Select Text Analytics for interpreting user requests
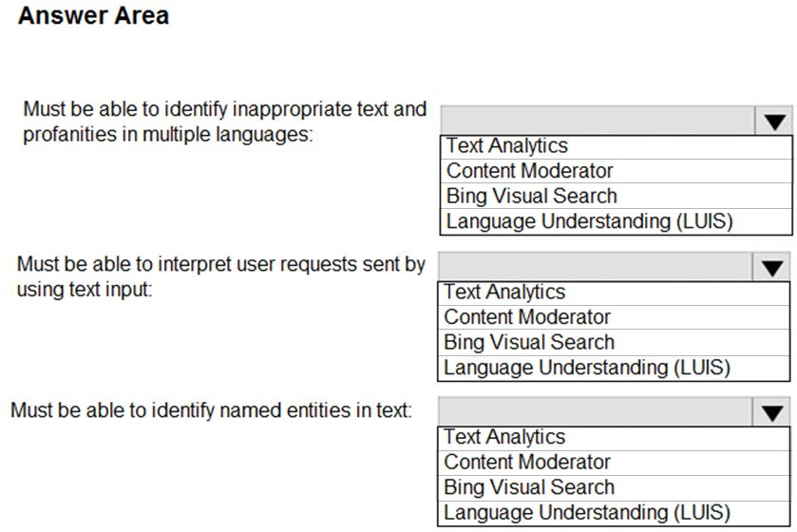This screenshot has width=797, height=532. click(x=614, y=294)
